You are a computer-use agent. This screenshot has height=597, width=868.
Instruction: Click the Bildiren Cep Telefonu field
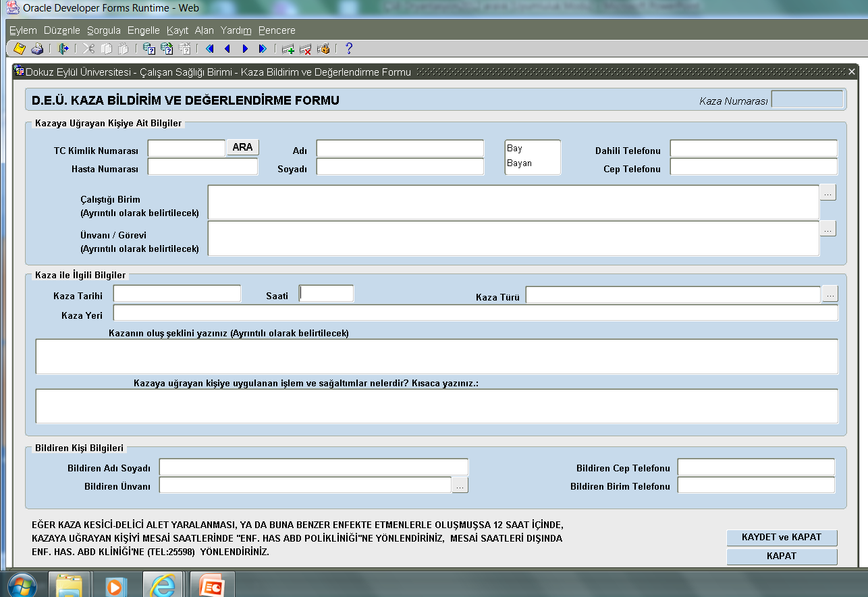coord(757,467)
